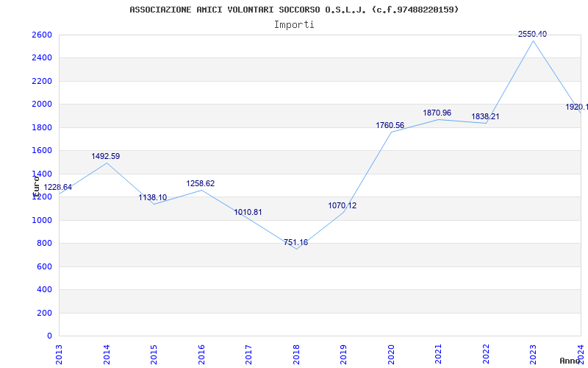This screenshot has height=368, width=588.
Task: Click the 2020 x-axis year label
Action: (391, 354)
